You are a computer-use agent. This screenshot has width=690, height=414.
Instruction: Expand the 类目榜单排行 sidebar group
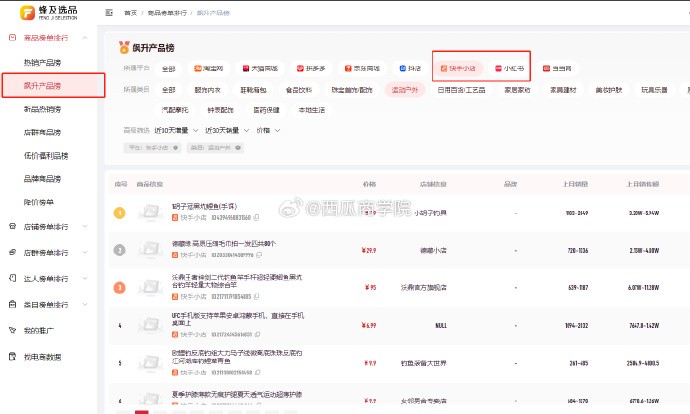(48, 304)
